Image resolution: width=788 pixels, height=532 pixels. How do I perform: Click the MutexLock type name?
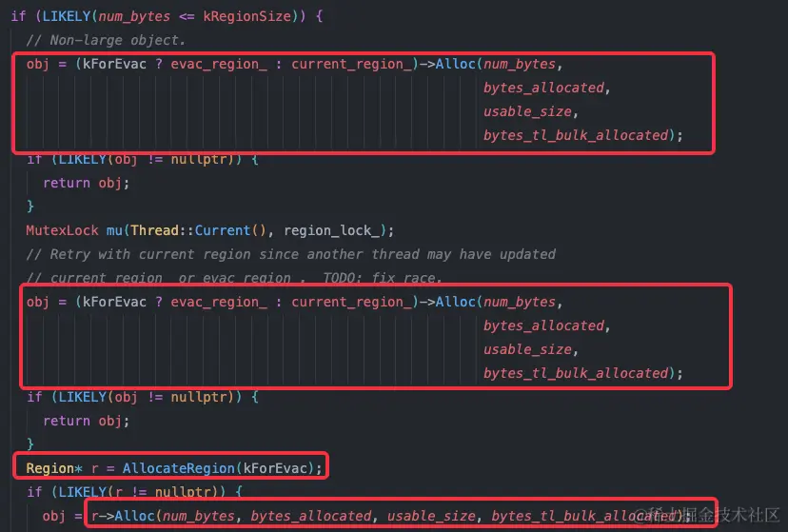tap(62, 230)
